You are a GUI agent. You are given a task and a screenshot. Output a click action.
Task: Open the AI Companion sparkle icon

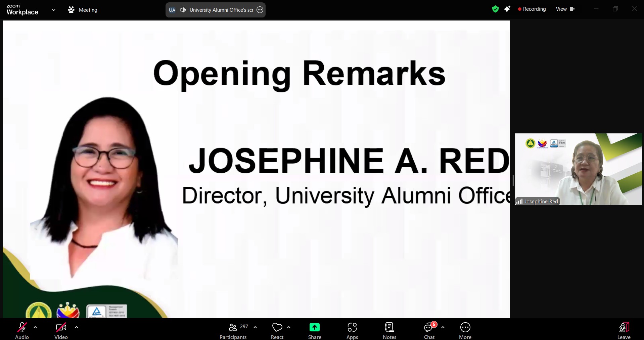click(x=507, y=9)
